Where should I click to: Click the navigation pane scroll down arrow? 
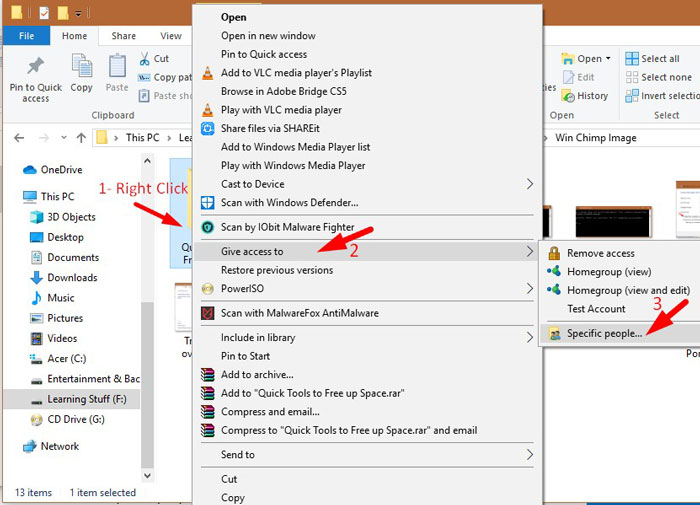point(147,476)
